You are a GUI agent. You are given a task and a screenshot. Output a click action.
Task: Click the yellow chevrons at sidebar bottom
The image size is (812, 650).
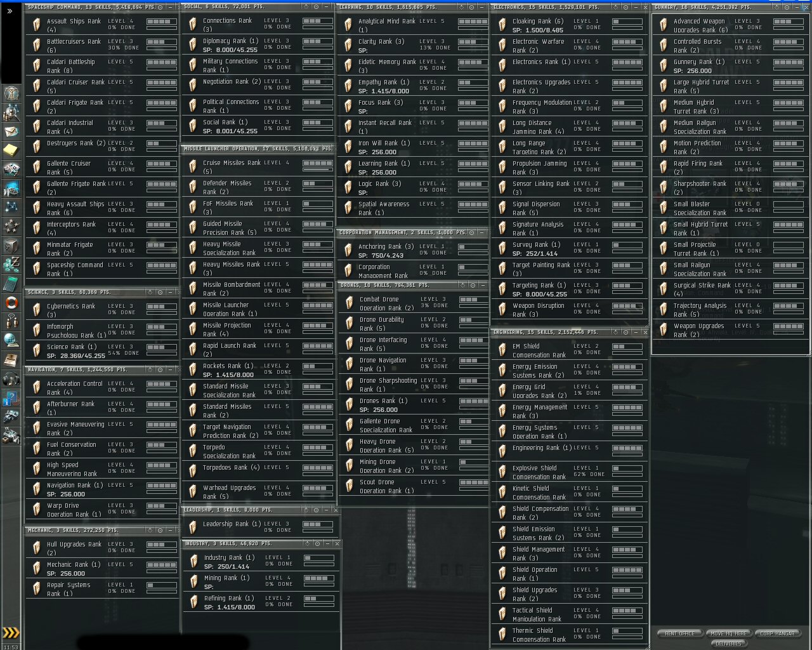click(11, 632)
